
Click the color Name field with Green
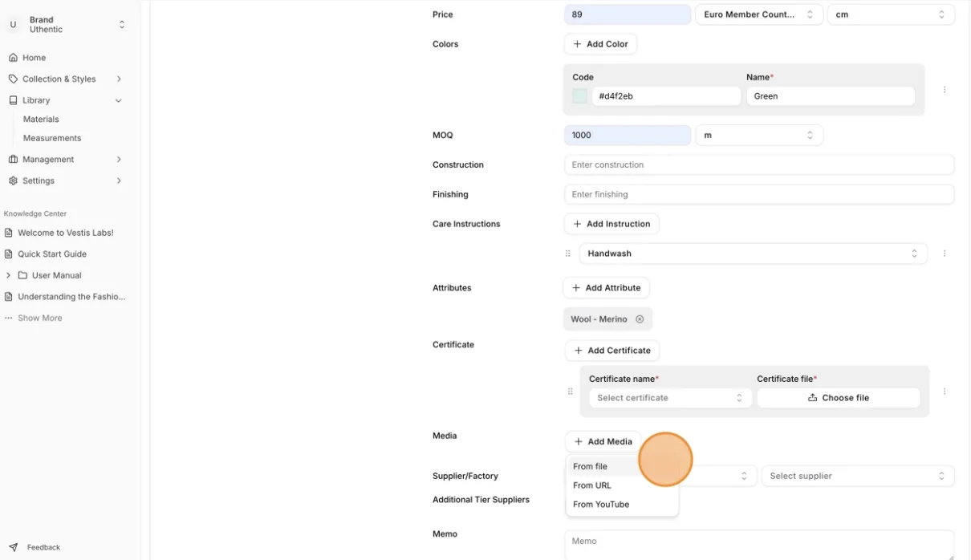[x=831, y=96]
